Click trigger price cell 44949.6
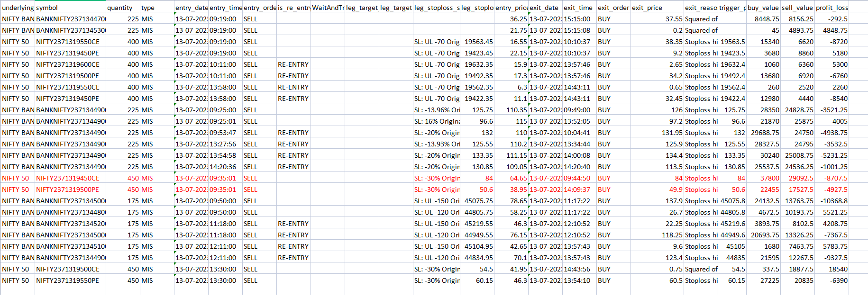 732,235
